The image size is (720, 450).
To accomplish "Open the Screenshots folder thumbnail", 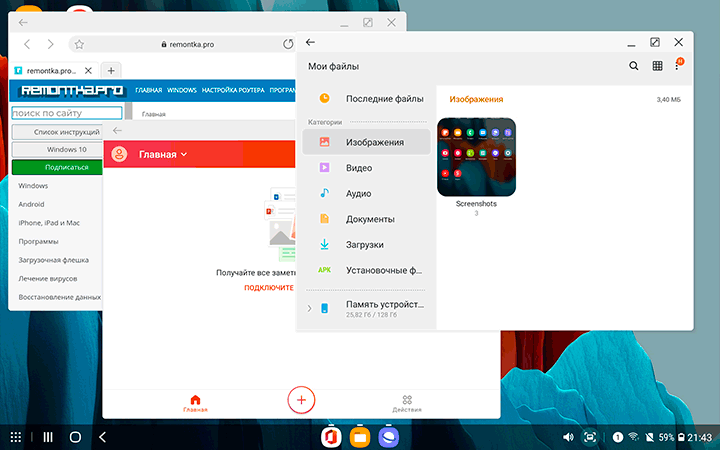I will 476,157.
